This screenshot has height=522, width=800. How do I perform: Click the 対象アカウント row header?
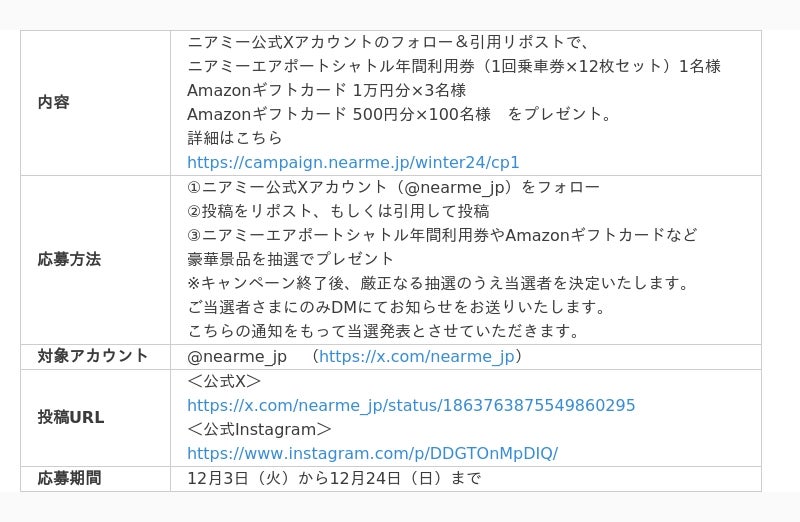coord(95,357)
